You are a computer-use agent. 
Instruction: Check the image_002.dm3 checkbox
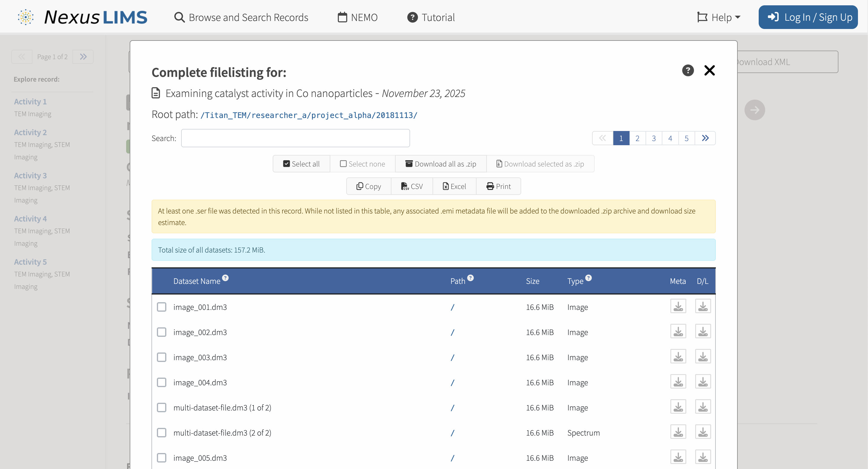click(x=162, y=332)
